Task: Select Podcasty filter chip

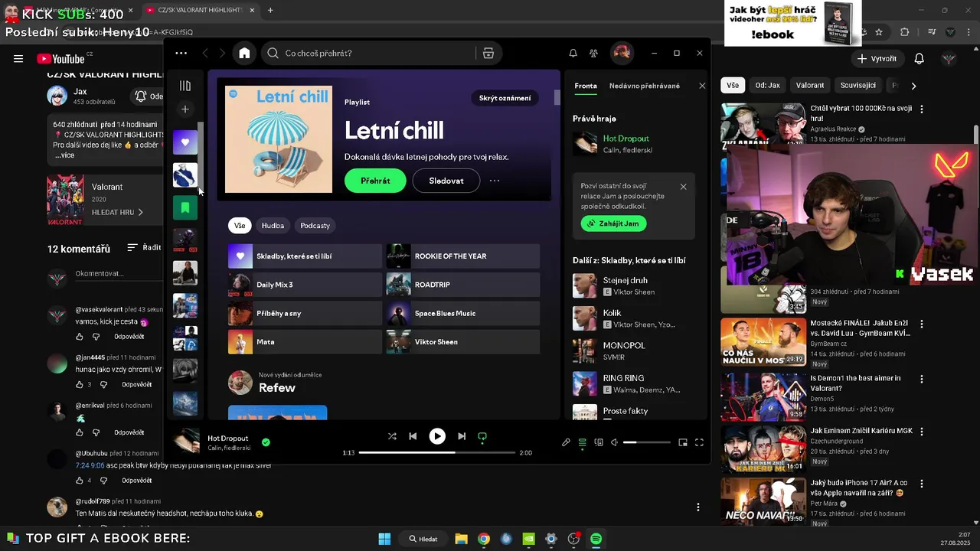Action: 315,226
